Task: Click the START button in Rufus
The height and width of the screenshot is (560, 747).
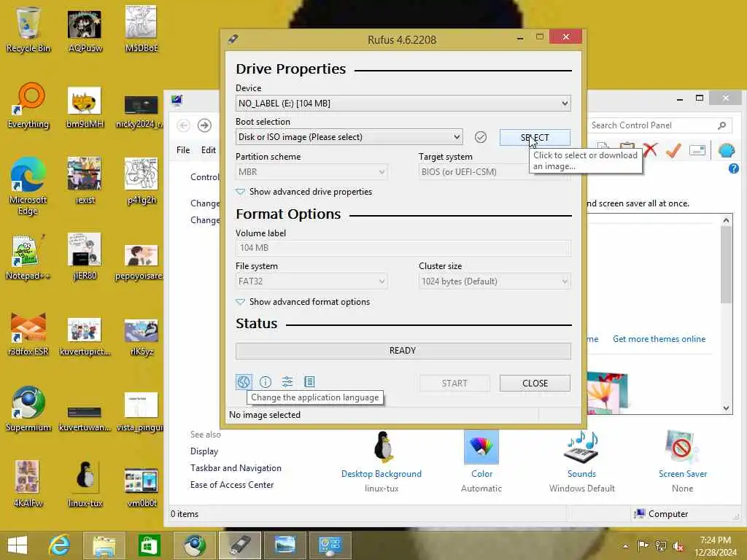Action: coord(454,384)
